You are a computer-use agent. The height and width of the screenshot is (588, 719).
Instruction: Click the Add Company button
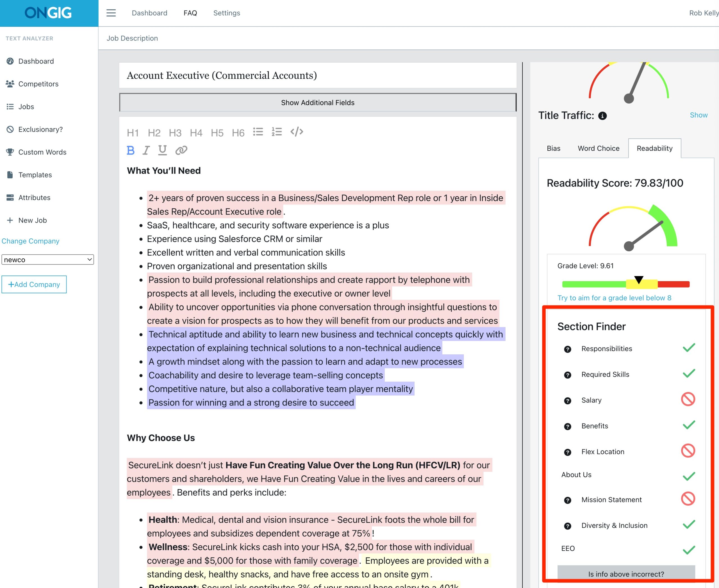[34, 284]
